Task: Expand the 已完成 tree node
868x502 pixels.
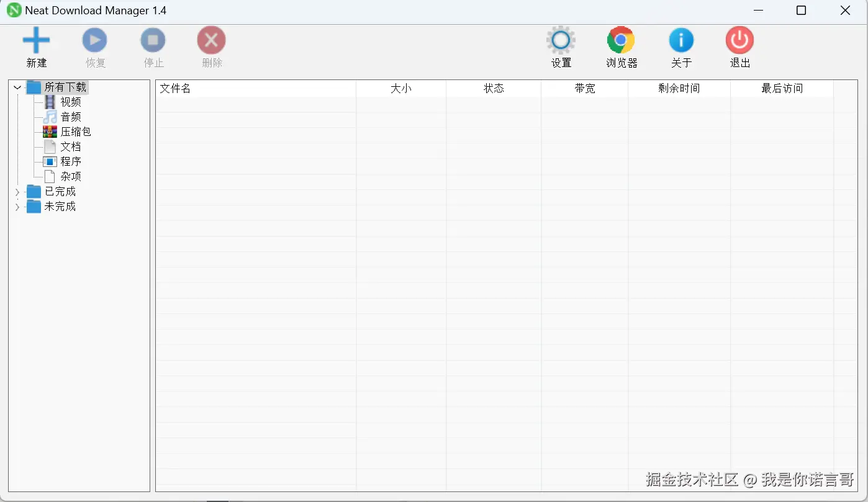Action: [x=17, y=192]
